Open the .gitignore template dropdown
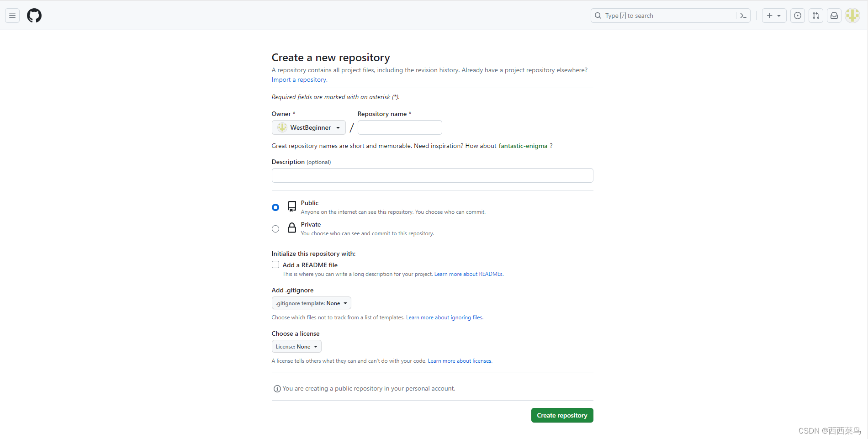The width and height of the screenshot is (868, 439). pyautogui.click(x=311, y=303)
